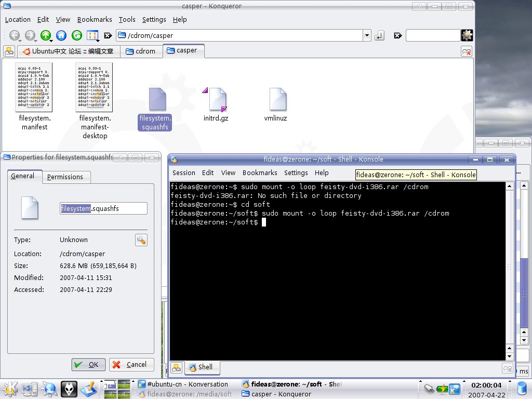Viewport: 532px width, 399px height.
Task: Click the animated KDE gear icon
Action: click(467, 35)
